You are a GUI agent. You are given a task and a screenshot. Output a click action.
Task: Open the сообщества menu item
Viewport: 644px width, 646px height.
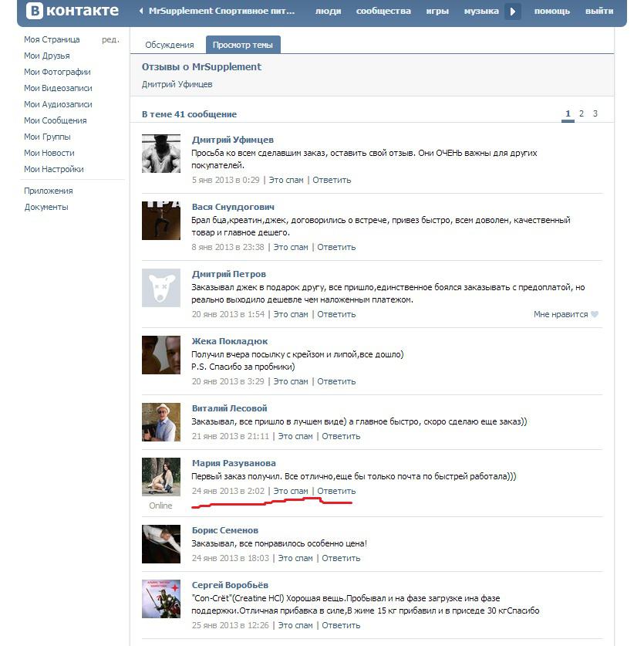(383, 11)
